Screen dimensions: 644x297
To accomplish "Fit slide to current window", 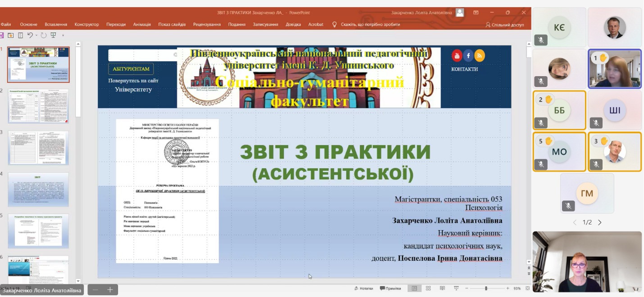I will tap(527, 288).
